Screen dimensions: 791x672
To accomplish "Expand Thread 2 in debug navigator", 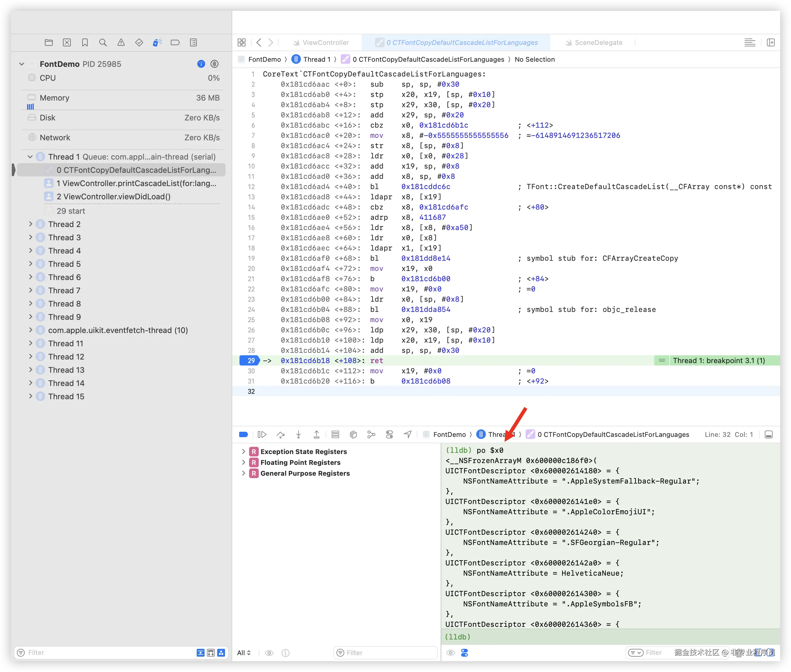I will pos(30,224).
